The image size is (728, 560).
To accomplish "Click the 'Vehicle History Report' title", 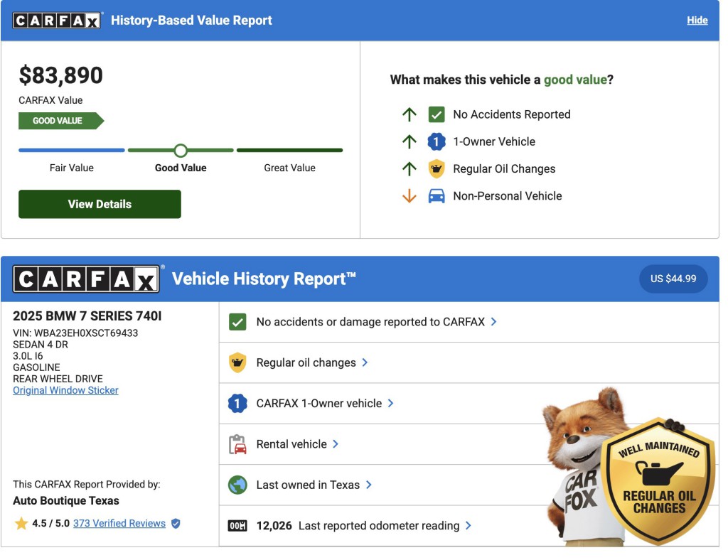I will (x=264, y=279).
